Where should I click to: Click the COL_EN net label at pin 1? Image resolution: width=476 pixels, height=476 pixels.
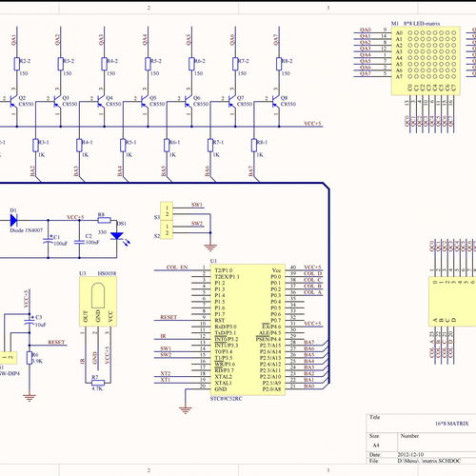point(177,268)
